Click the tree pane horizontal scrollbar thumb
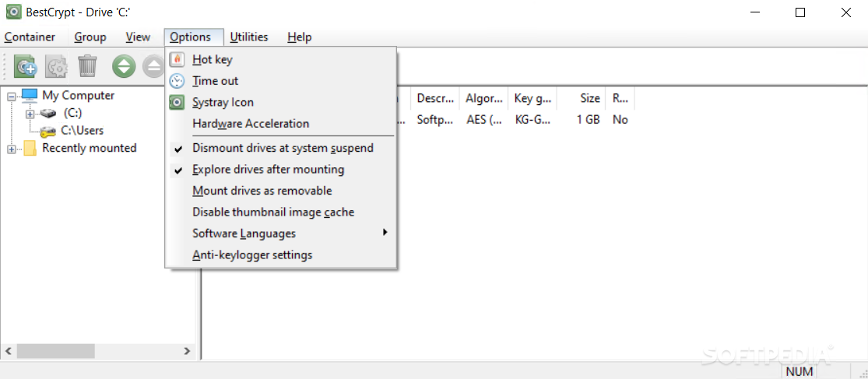The image size is (868, 379). tap(55, 351)
